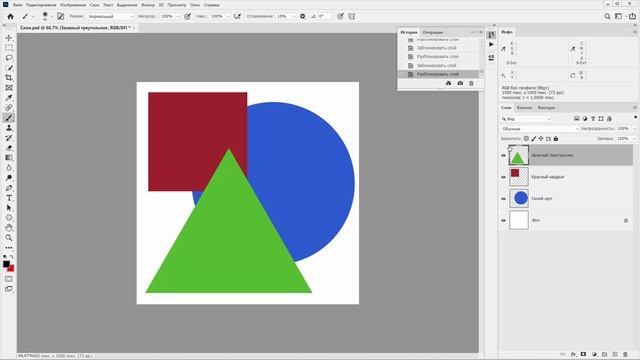Toggle lock transparent pixels

pyautogui.click(x=526, y=139)
